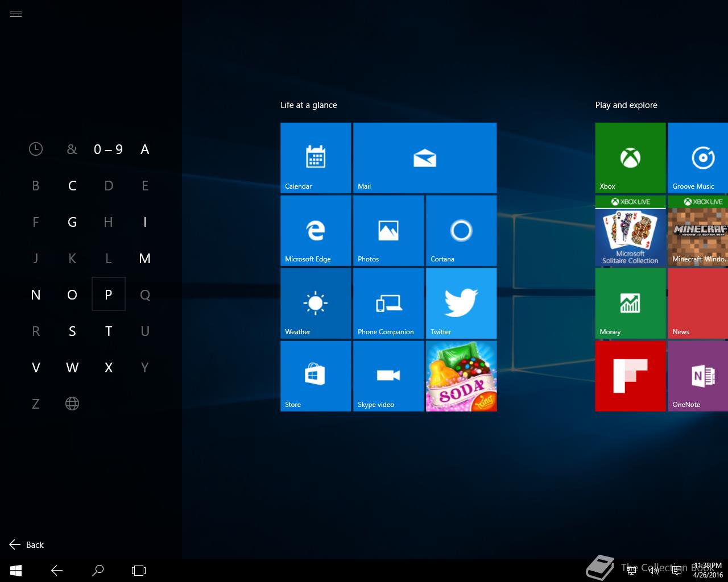Go Back to the app list
This screenshot has height=582, width=728.
click(27, 544)
